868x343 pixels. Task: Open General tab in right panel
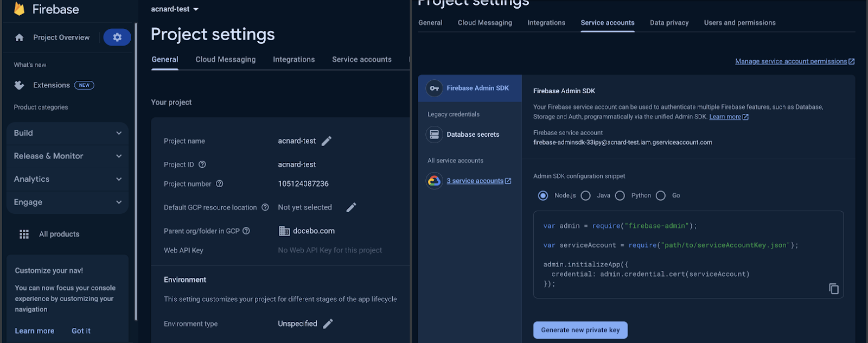pos(430,23)
